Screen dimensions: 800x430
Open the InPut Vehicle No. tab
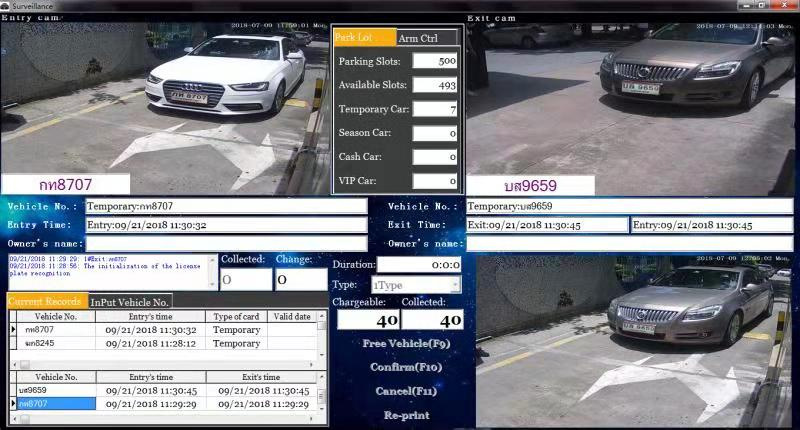[130, 301]
